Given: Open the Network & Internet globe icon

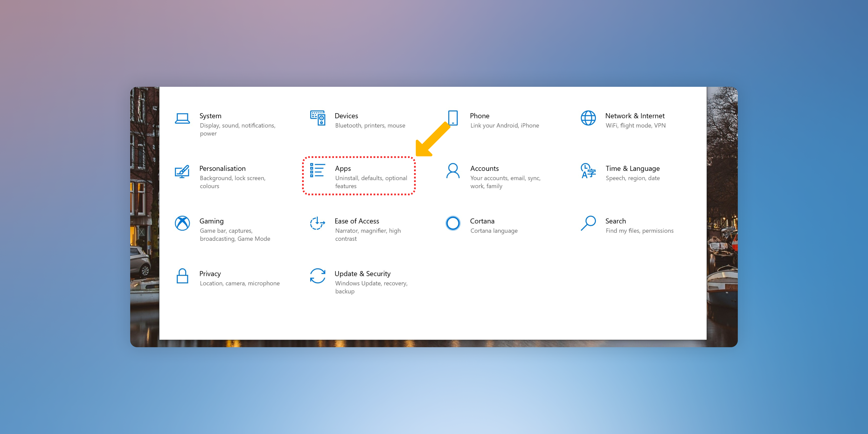Looking at the screenshot, I should click(588, 118).
